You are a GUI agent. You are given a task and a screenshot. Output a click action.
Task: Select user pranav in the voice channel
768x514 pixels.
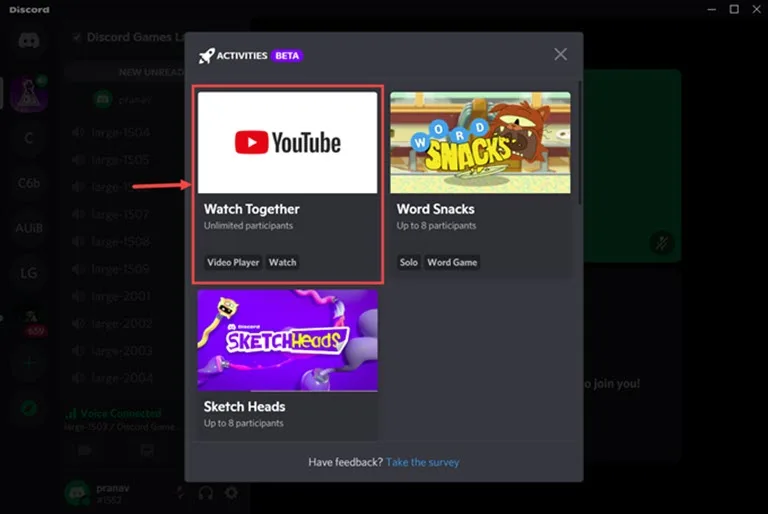[122, 100]
